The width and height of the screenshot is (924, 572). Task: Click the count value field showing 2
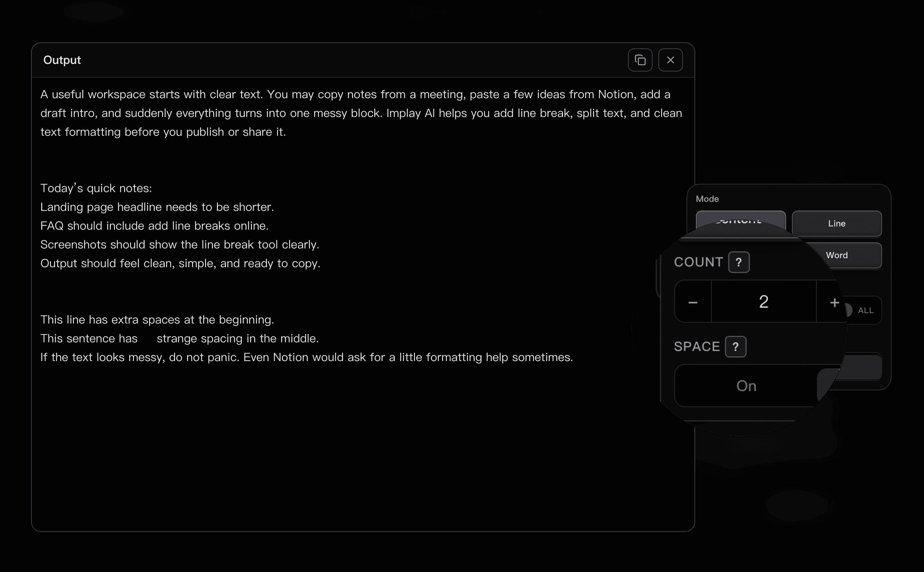[764, 302]
